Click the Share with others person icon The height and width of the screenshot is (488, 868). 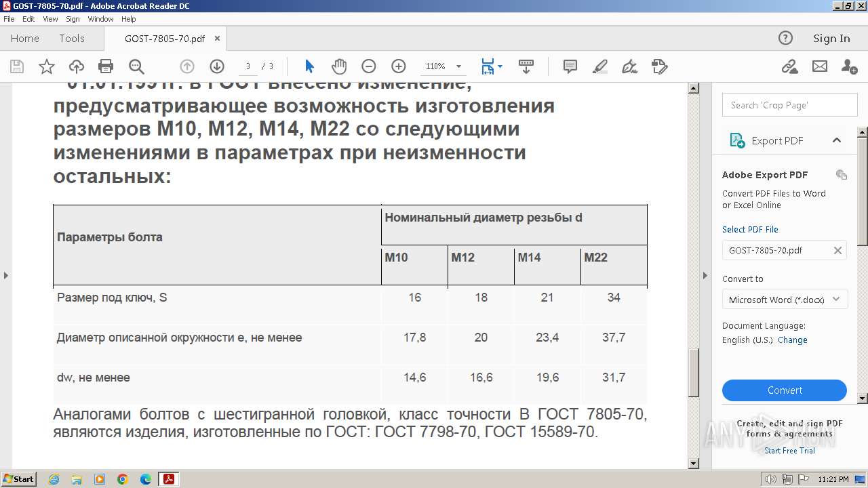point(849,66)
